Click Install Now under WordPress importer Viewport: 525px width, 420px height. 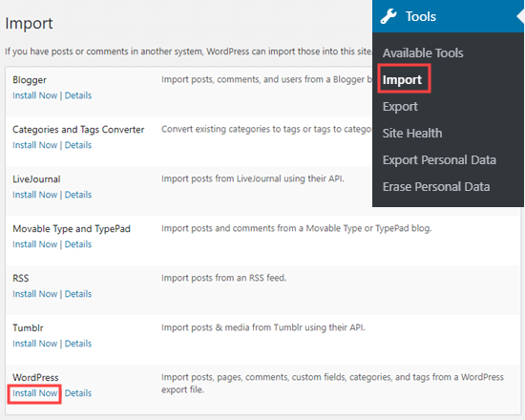click(34, 393)
